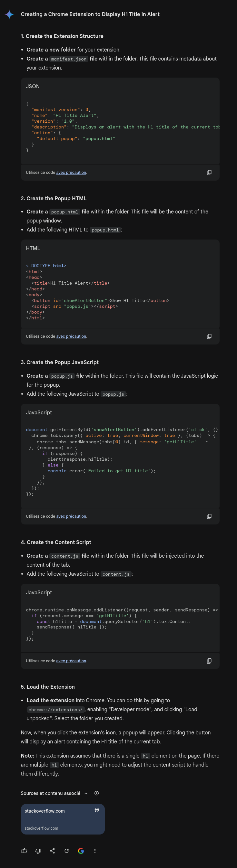Copy the content.js JavaScript code block
The image size is (237, 868).
(209, 661)
